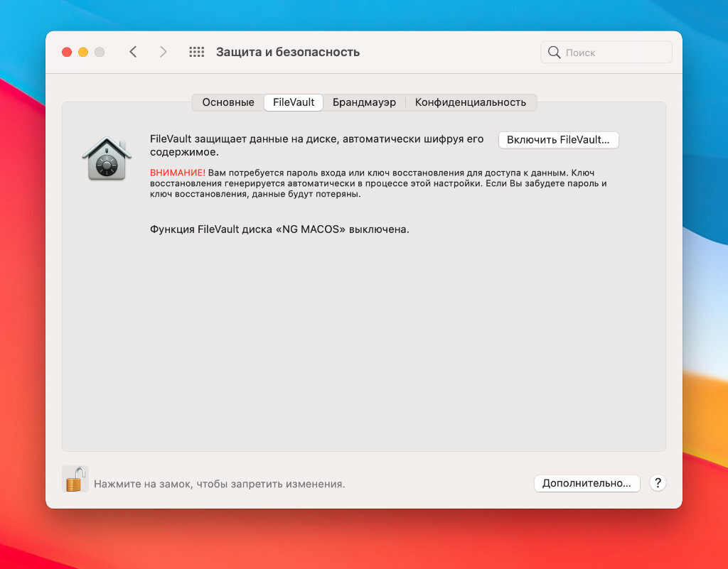This screenshot has height=569, width=728.
Task: Close the window with the red button
Action: (x=67, y=52)
